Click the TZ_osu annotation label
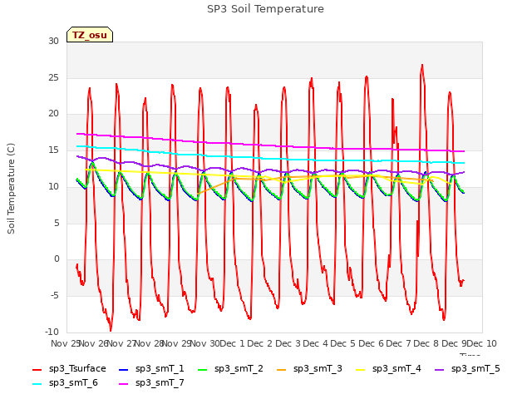Screen dimensions: 532x399 coord(90,35)
